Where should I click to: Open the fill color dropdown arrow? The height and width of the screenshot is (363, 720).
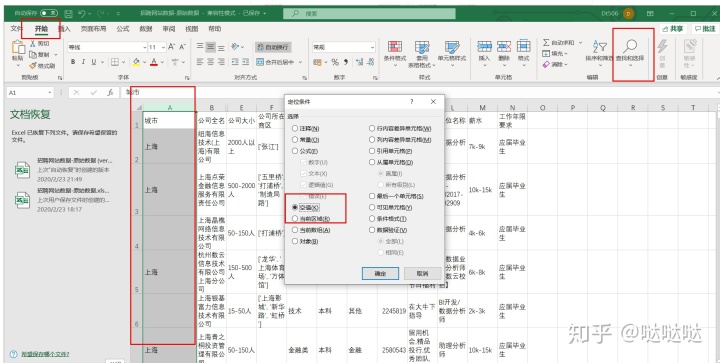tap(144, 62)
